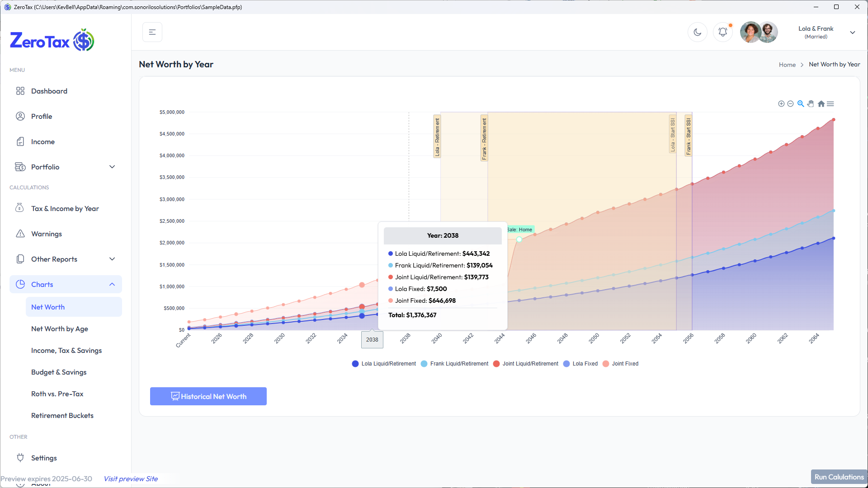Go to Tax & Income by Year
Screen dimensions: 868x488
(65, 208)
